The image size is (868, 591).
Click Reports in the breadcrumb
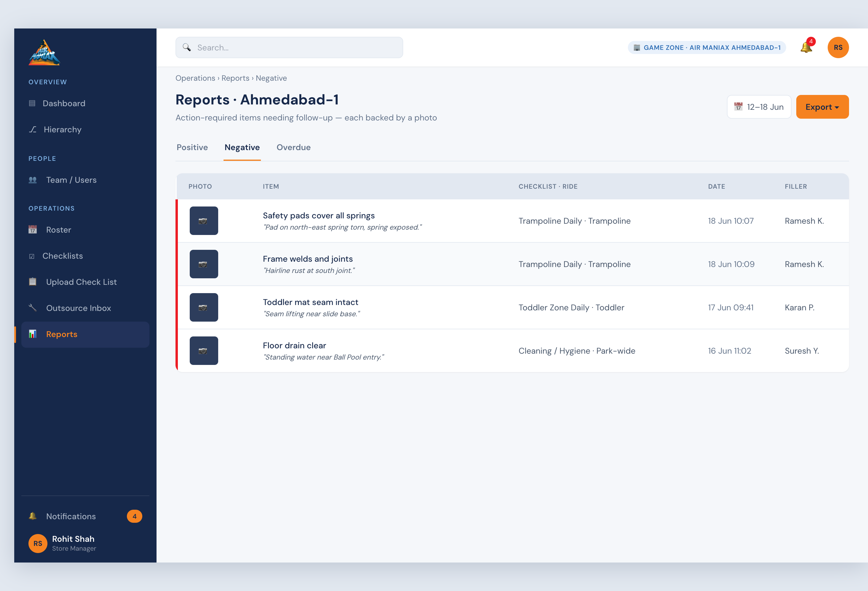pos(235,78)
